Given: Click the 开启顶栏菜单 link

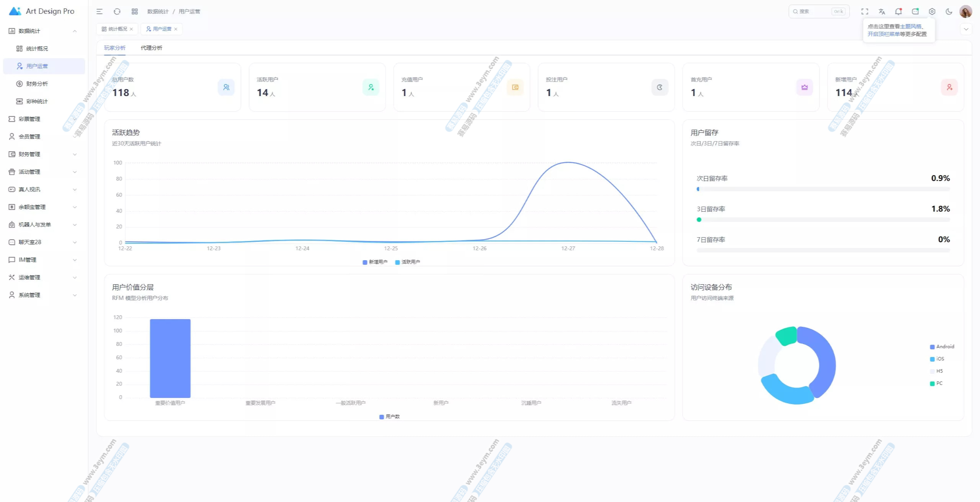Looking at the screenshot, I should point(883,34).
